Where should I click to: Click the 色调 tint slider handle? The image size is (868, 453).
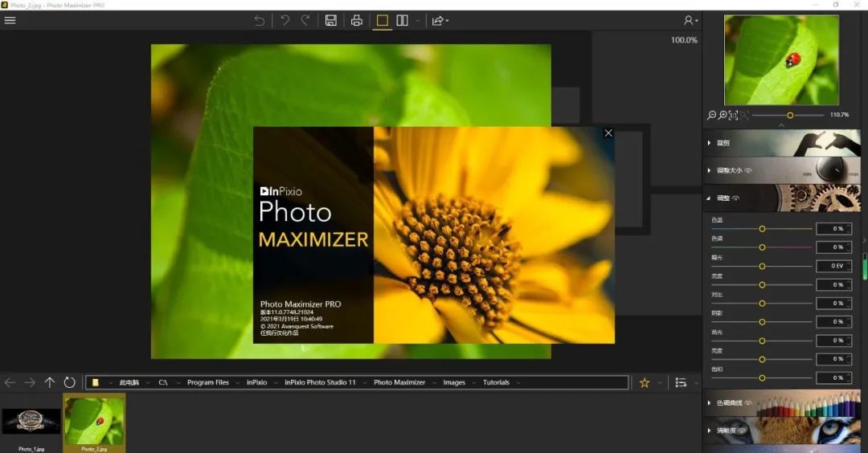pyautogui.click(x=762, y=247)
